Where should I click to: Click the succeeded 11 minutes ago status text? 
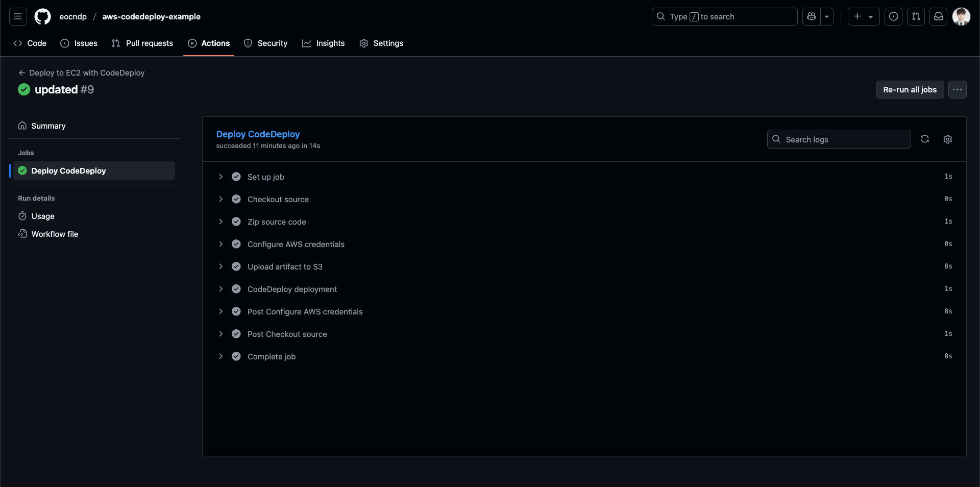[x=268, y=146]
